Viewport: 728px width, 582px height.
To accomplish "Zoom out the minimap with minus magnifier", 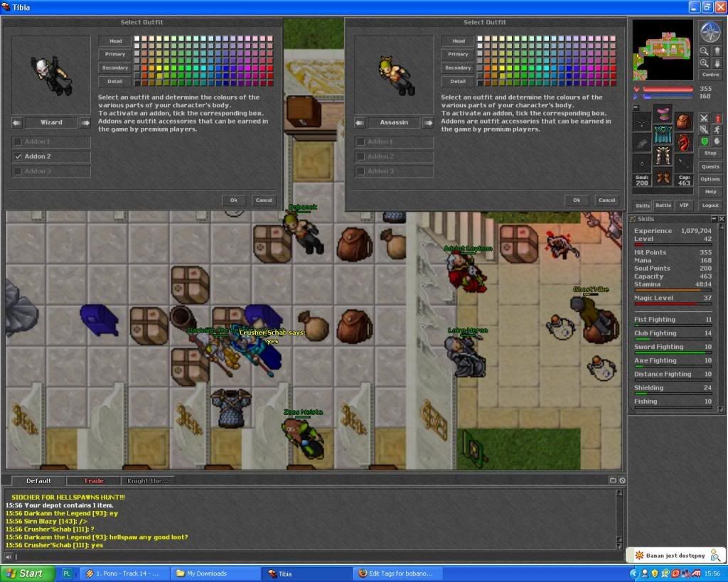I will [x=705, y=51].
